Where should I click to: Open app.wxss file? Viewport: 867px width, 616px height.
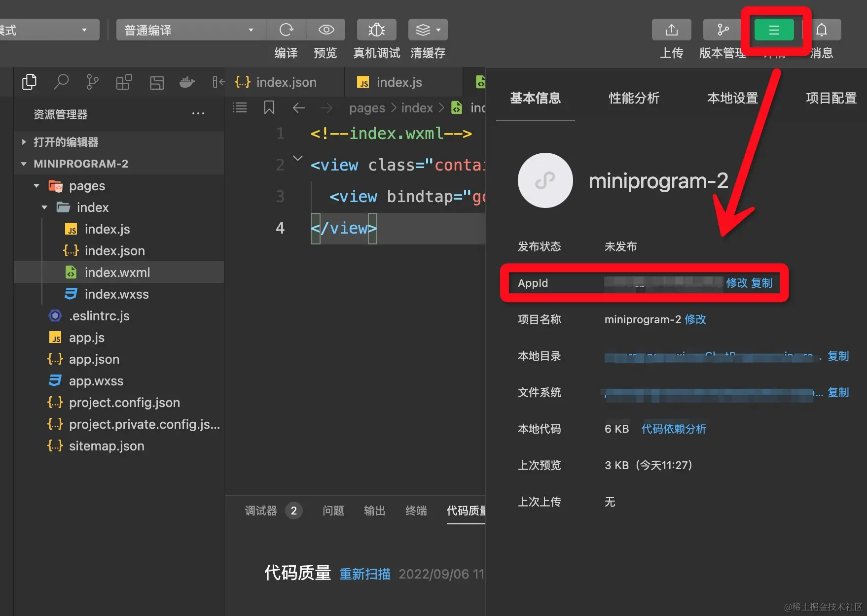tap(119, 381)
